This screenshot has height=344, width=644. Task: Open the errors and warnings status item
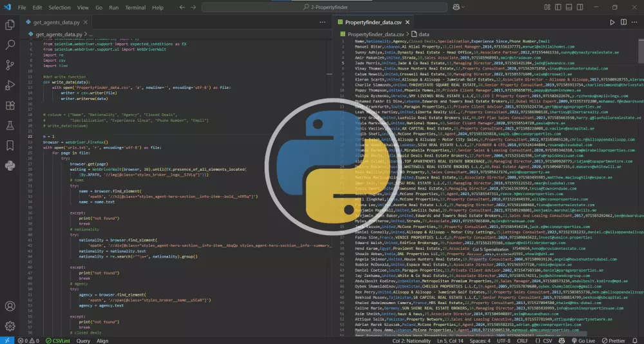(28, 341)
